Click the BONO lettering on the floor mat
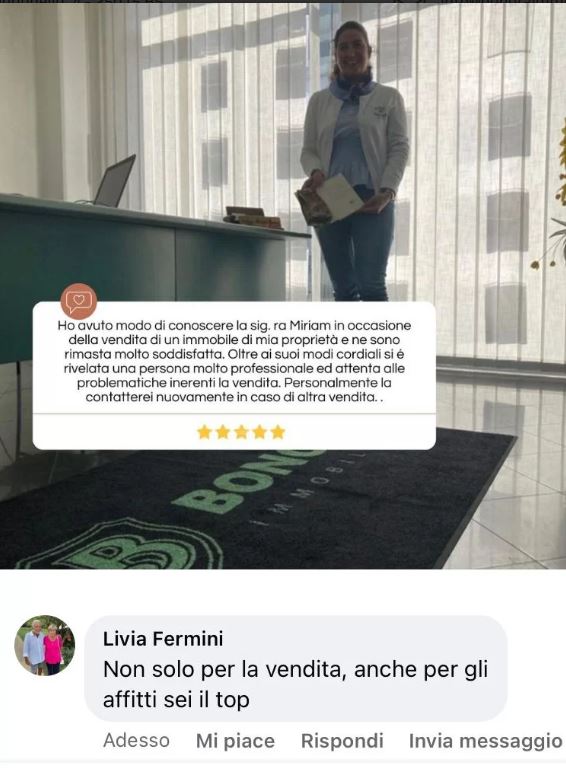The height and width of the screenshot is (768, 566). pos(247,480)
